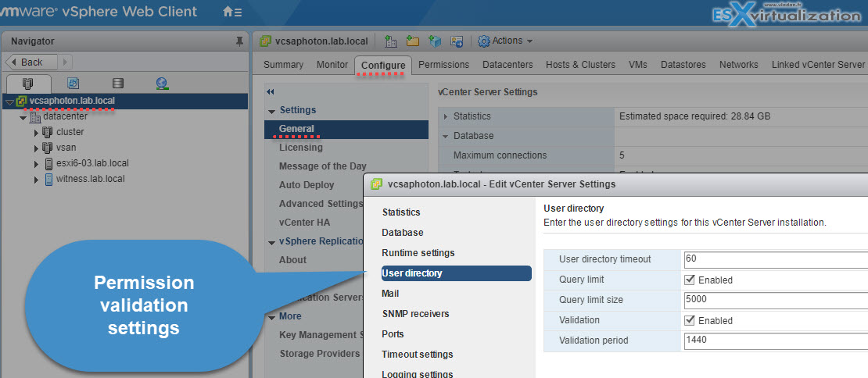Select the Storage navigator view icon
868x378 pixels.
pyautogui.click(x=117, y=84)
